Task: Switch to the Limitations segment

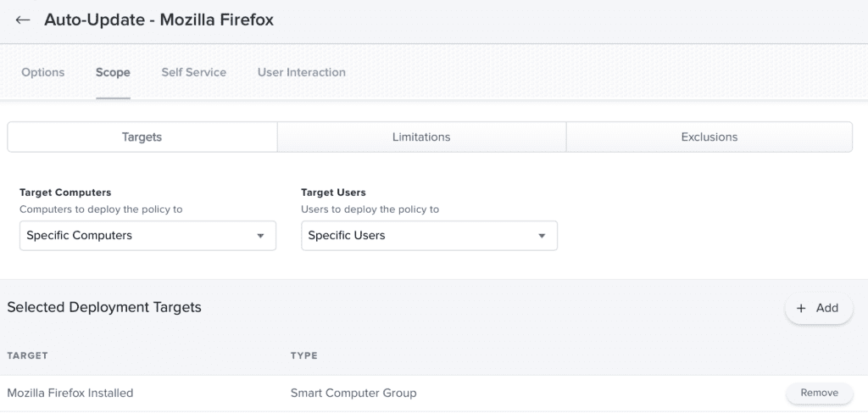Action: [421, 137]
